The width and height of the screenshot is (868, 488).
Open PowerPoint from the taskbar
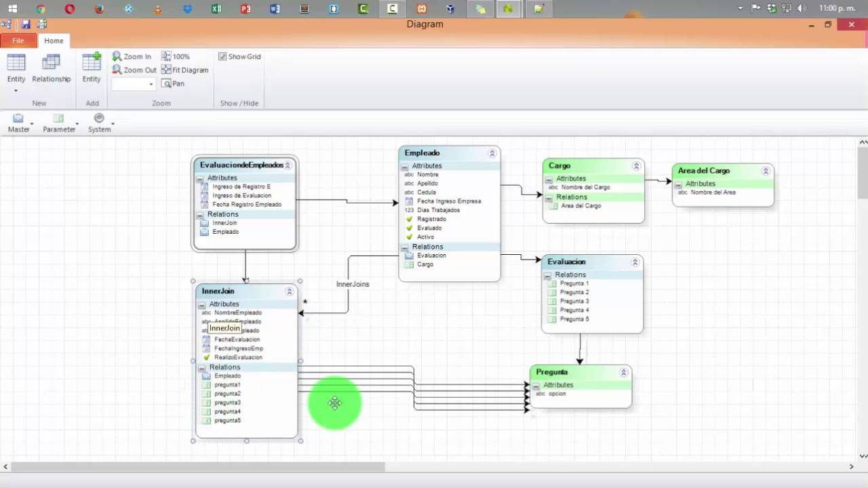coord(245,9)
